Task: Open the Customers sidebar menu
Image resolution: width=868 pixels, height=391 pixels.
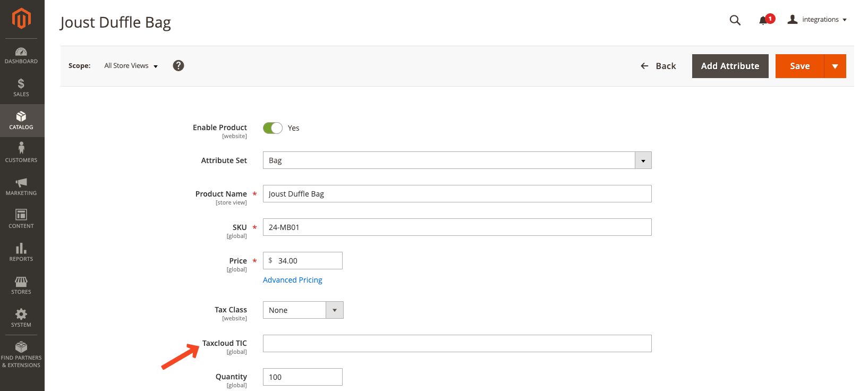Action: click(x=21, y=154)
